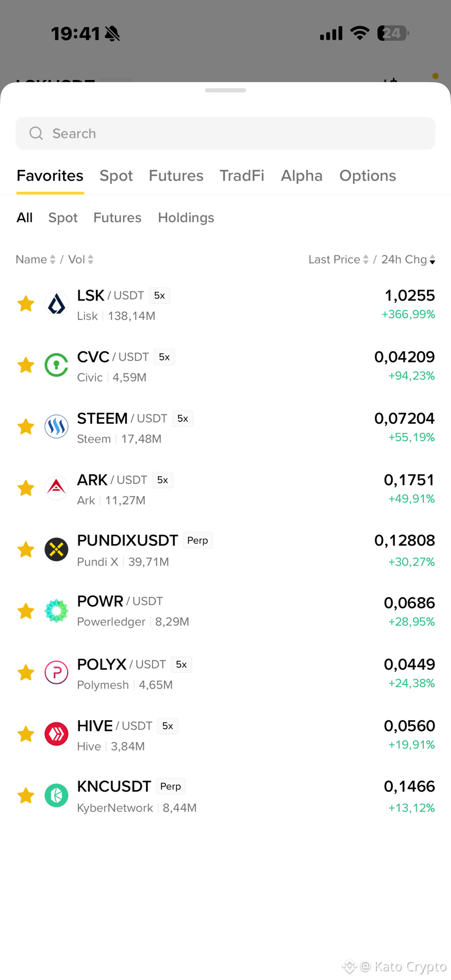Open the TradFi tab
This screenshot has width=451, height=980.
[x=242, y=176]
